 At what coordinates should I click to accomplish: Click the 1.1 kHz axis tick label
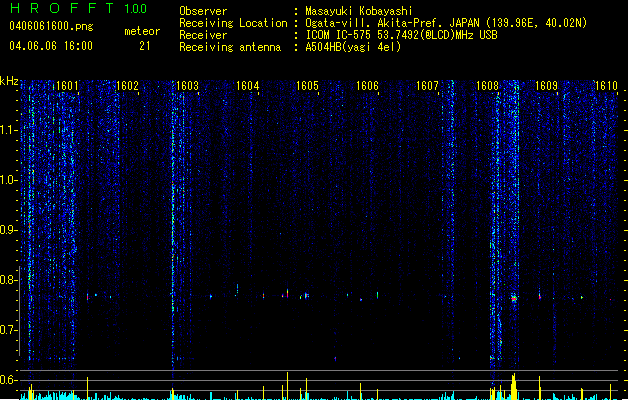pos(8,130)
